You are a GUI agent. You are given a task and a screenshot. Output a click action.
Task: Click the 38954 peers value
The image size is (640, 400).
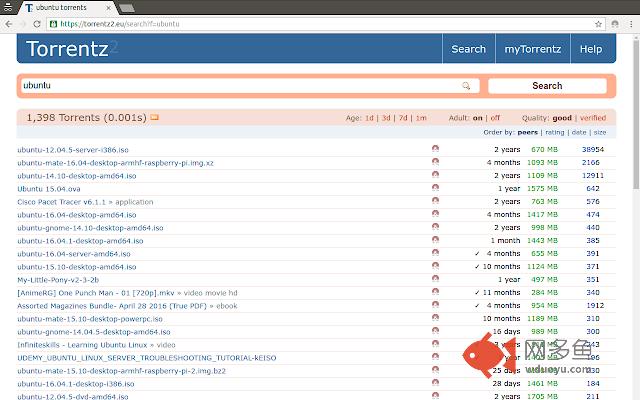click(593, 149)
